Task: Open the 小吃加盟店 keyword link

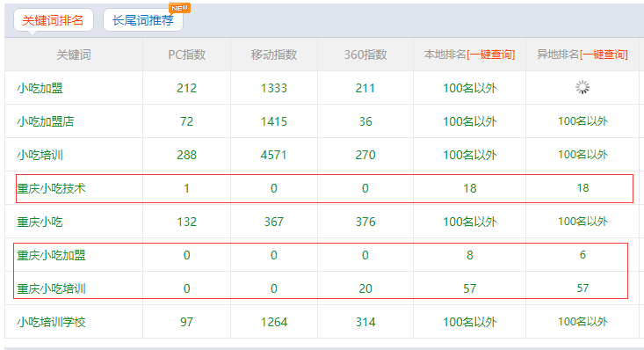Action: [x=46, y=121]
